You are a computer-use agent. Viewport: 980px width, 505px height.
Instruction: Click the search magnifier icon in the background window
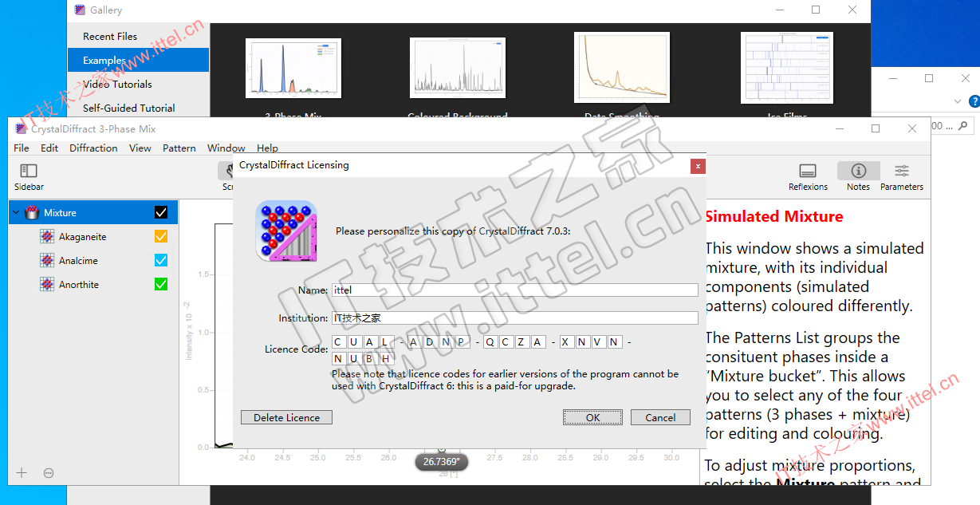(x=963, y=125)
